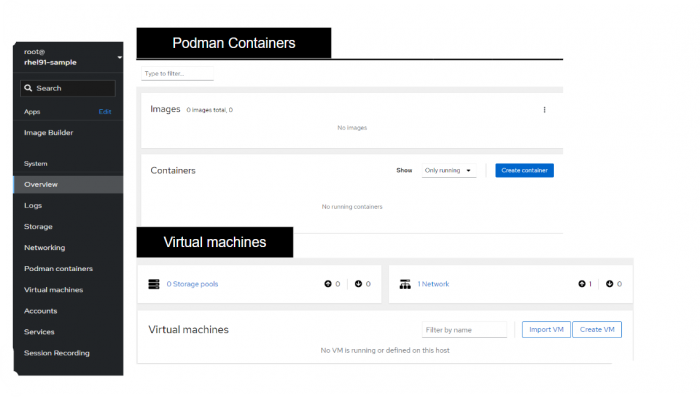The image size is (700, 397).
Task: Focus the sidebar Search field
Action: tap(68, 88)
